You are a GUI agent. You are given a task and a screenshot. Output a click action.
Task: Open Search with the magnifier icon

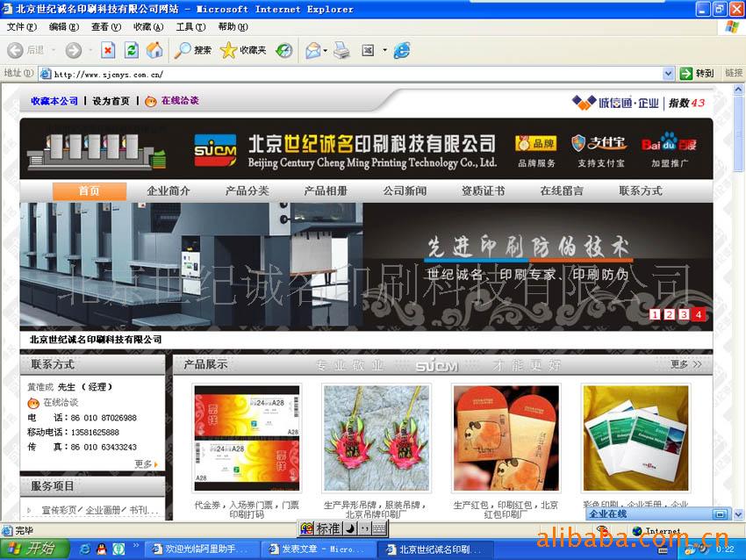point(183,50)
